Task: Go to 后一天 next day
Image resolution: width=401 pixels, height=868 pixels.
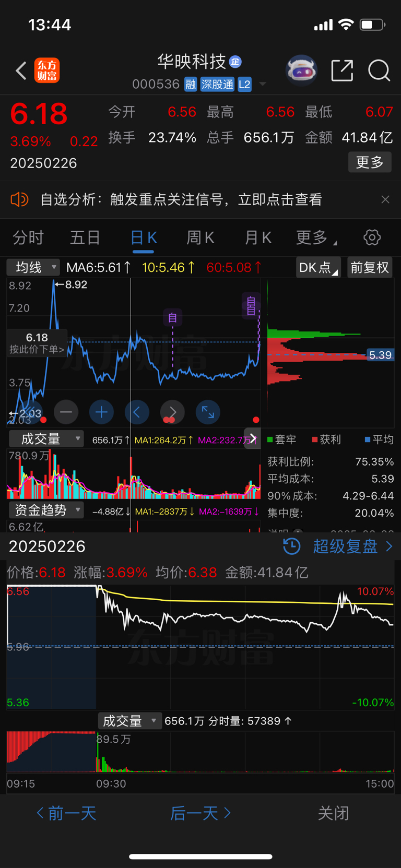Action: click(200, 813)
